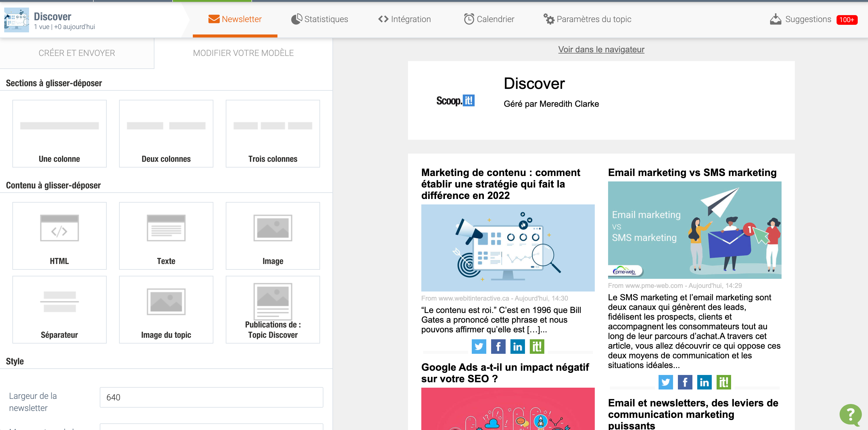Open the Calendrier tab
This screenshot has width=868, height=430.
click(489, 19)
